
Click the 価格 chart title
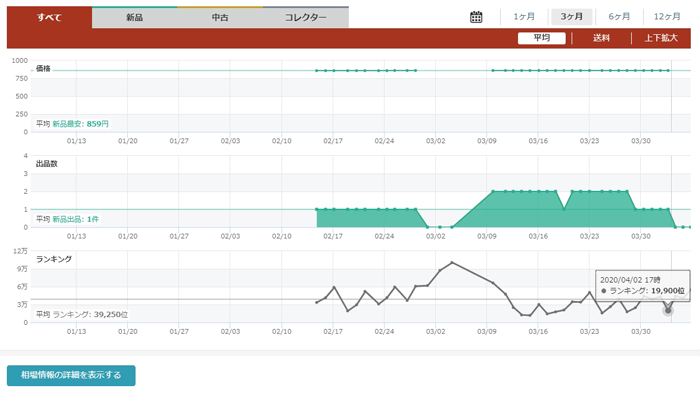pyautogui.click(x=43, y=68)
